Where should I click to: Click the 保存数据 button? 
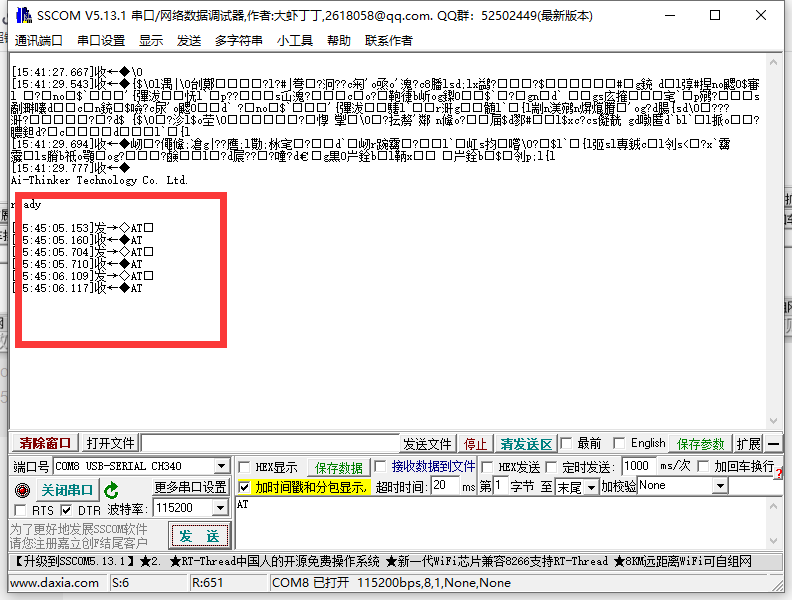[x=338, y=468]
